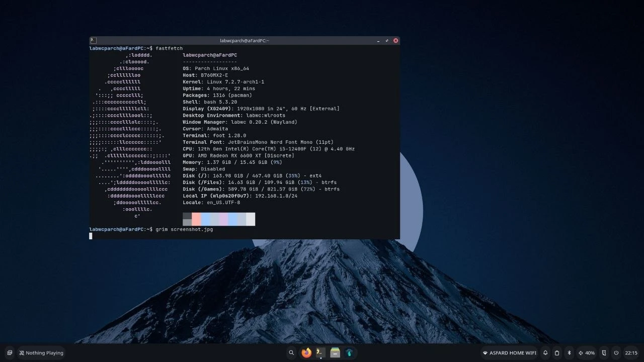The height and width of the screenshot is (362, 644).
Task: Click the 'Memory: 1.37 GiB / 15.45 GiB' line
Action: 232,162
